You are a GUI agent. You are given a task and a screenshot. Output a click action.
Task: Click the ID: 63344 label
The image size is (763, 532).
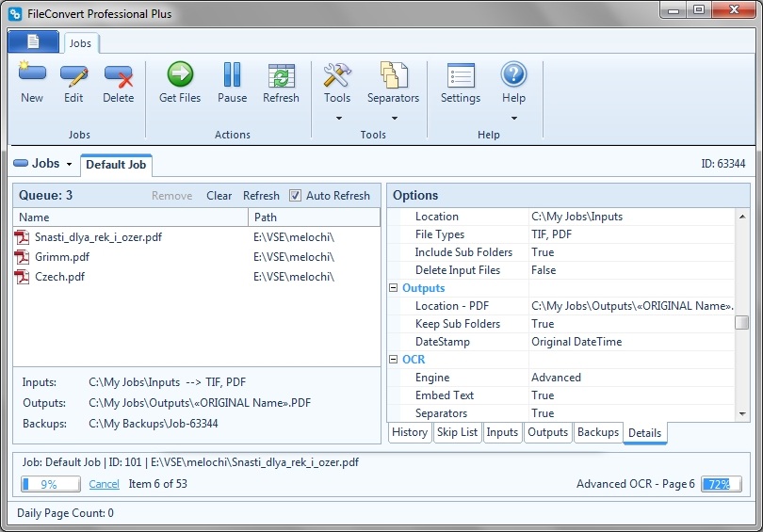(x=723, y=164)
